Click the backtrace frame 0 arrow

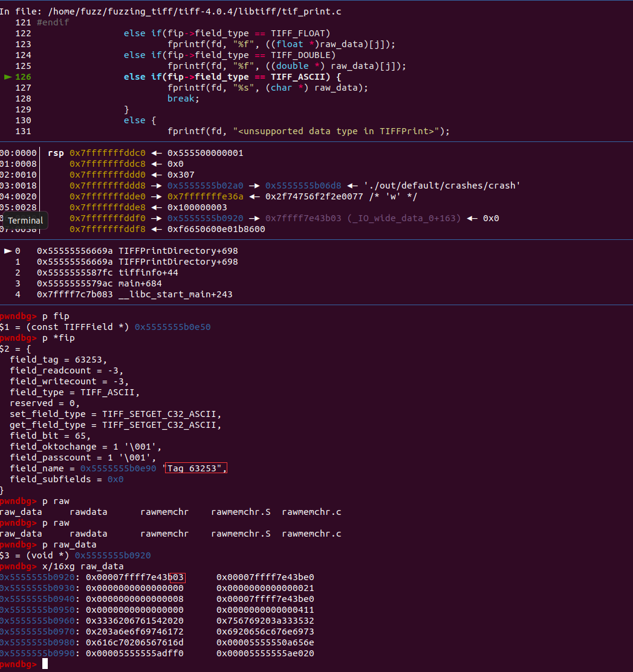click(x=8, y=251)
